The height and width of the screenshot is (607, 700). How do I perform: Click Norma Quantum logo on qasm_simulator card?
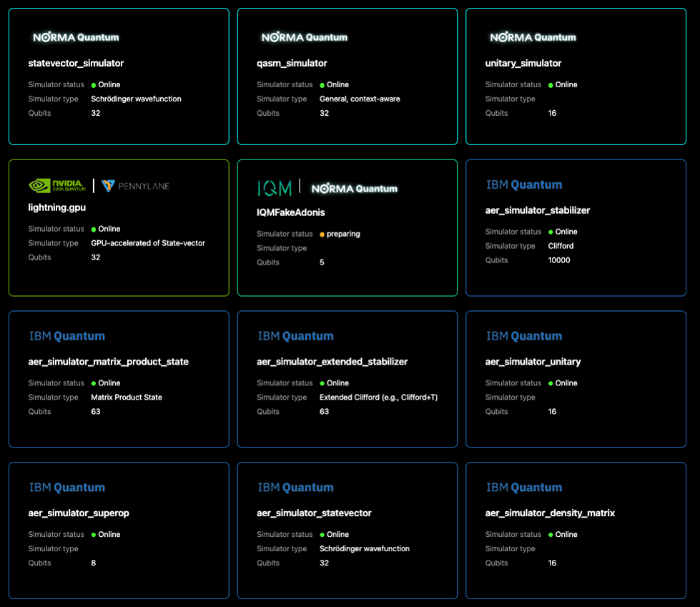[305, 37]
